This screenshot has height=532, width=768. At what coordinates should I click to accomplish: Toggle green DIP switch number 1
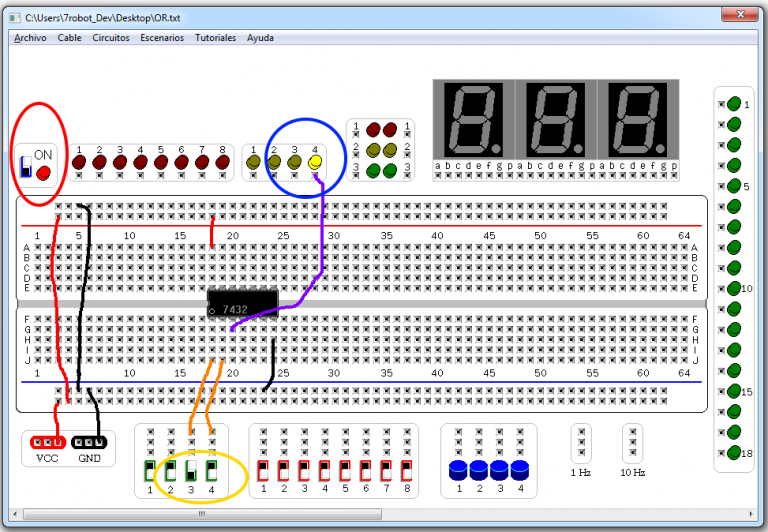point(150,470)
